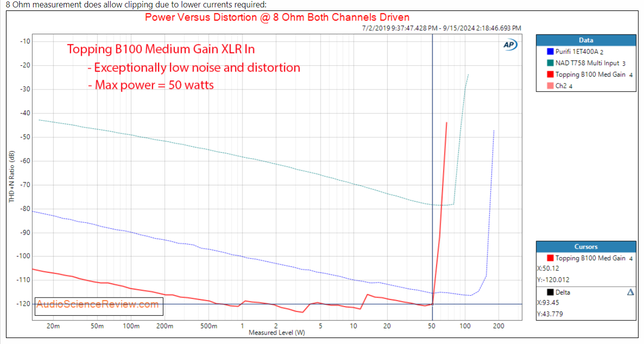Viewport: 644px width, 344px height.
Task: Click the Delta triangle icon in Cursors panel
Action: pyautogui.click(x=631, y=293)
